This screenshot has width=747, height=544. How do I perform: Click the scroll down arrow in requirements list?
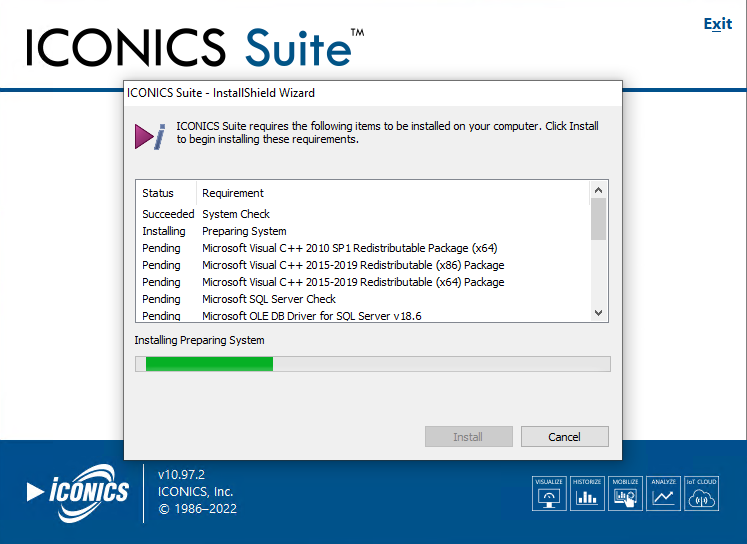[x=598, y=313]
